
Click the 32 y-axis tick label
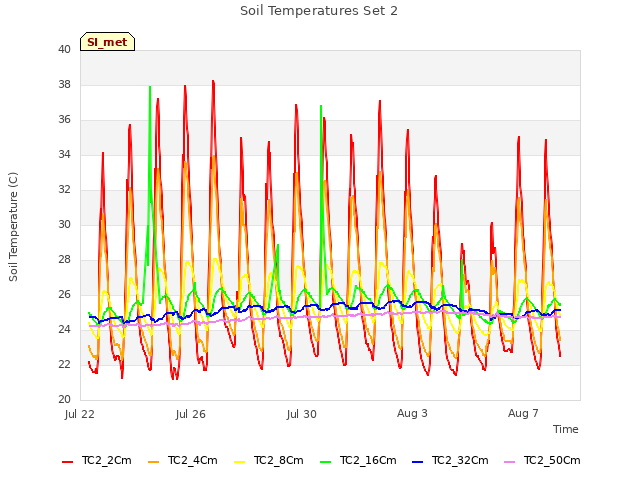64,189
